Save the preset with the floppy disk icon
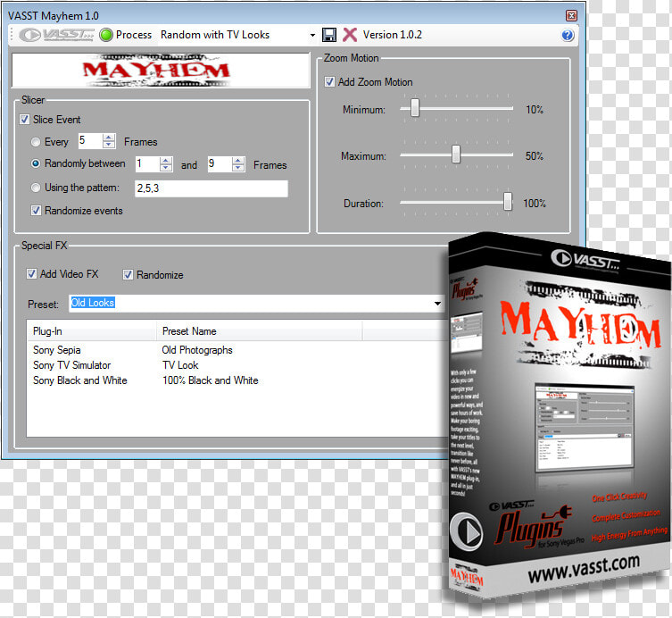 [x=329, y=35]
